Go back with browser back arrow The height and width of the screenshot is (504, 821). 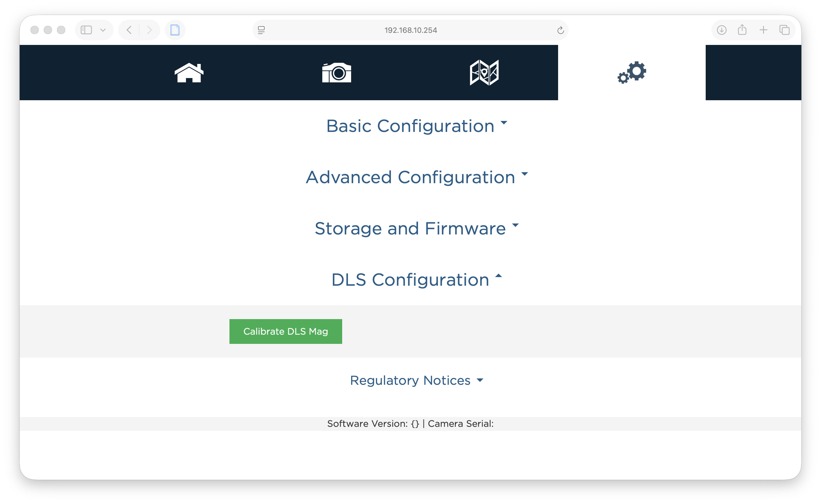point(129,30)
